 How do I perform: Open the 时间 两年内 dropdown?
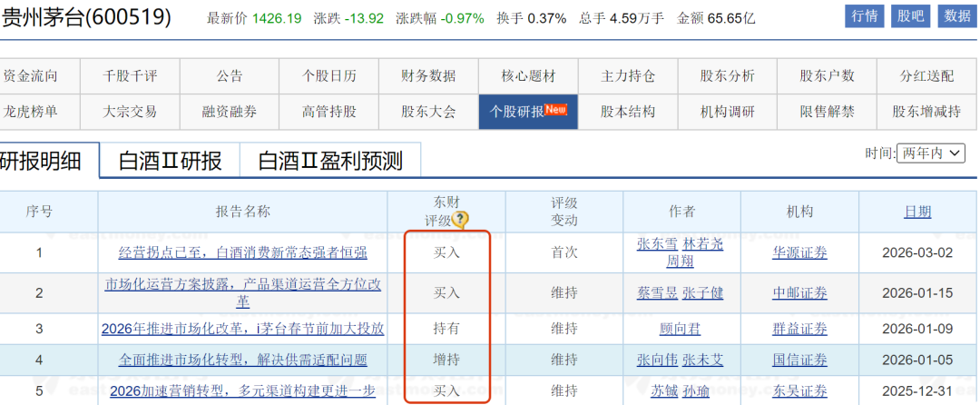pyautogui.click(x=930, y=153)
